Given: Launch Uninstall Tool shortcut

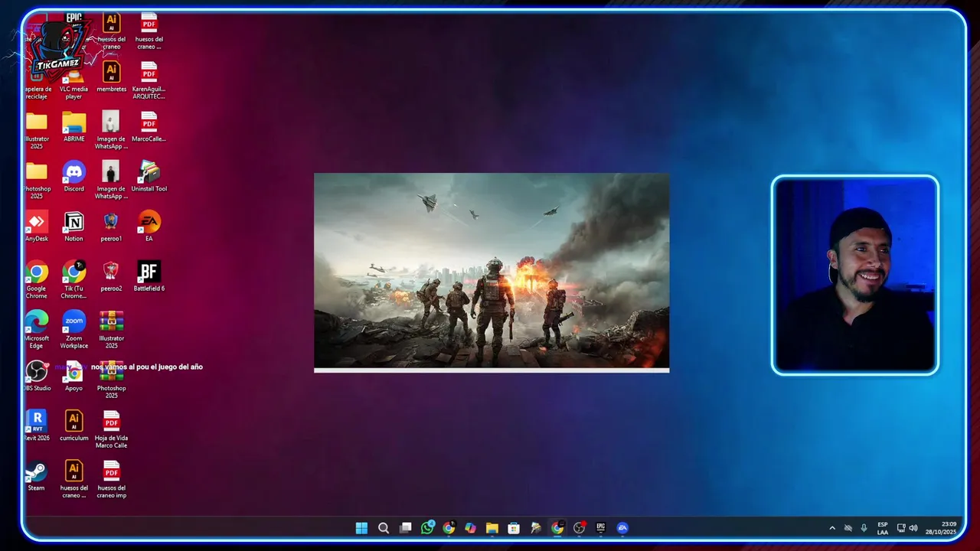Looking at the screenshot, I should tap(149, 177).
